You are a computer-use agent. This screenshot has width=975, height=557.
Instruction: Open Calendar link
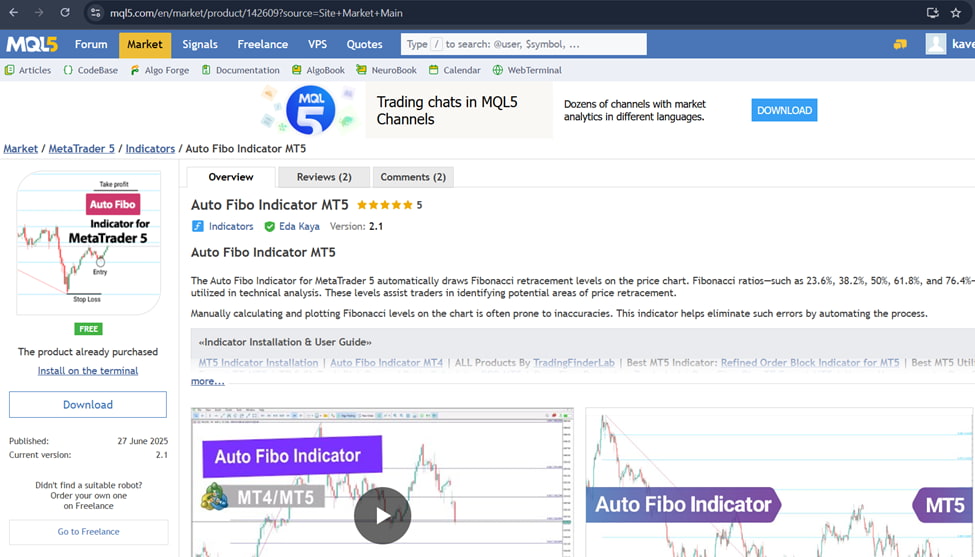click(x=455, y=70)
